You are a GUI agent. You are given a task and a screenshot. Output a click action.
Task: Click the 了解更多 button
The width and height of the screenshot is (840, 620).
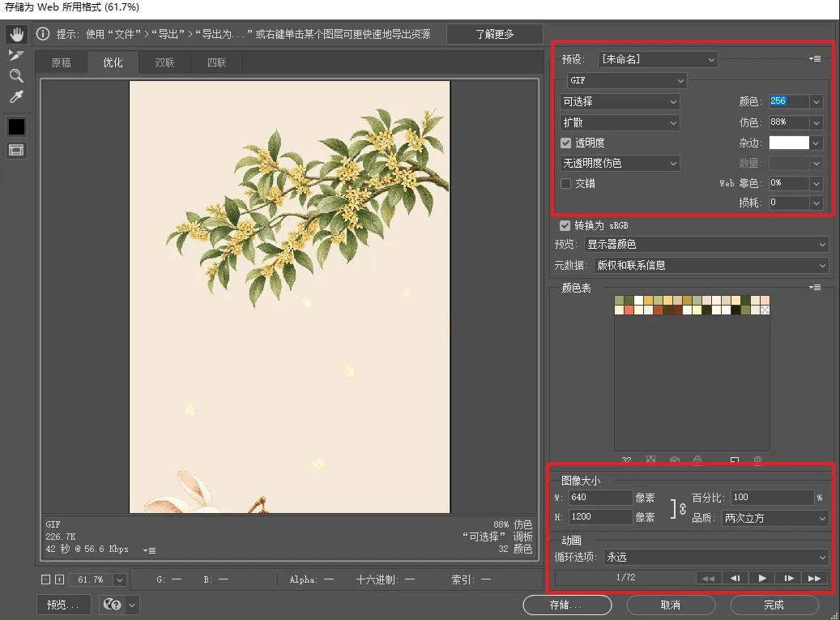coord(494,34)
